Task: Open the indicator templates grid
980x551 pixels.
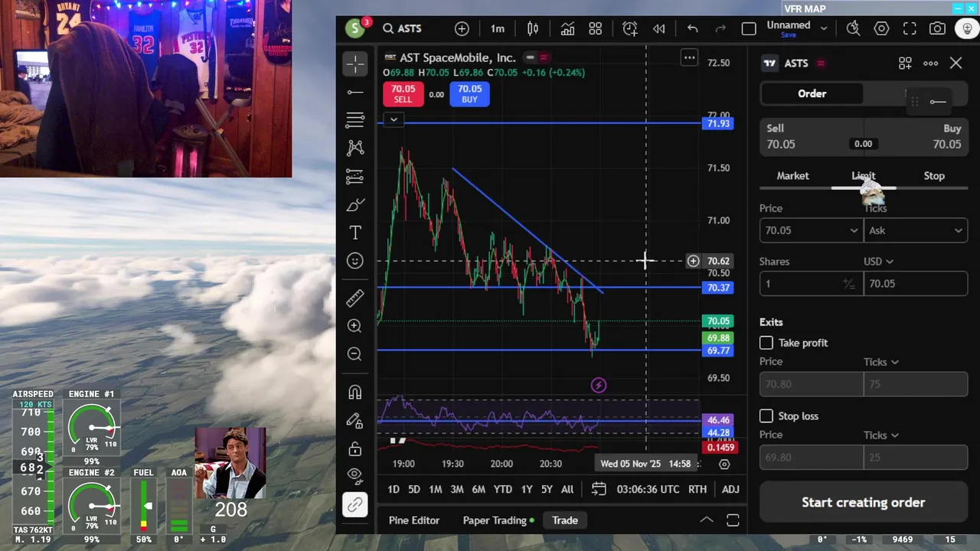Action: [595, 28]
